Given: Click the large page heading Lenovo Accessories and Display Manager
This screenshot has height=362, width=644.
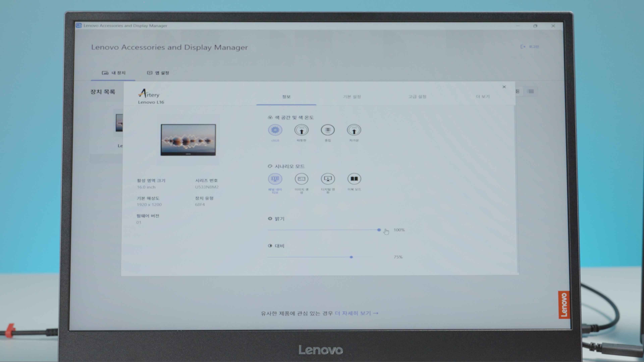Looking at the screenshot, I should (x=170, y=47).
